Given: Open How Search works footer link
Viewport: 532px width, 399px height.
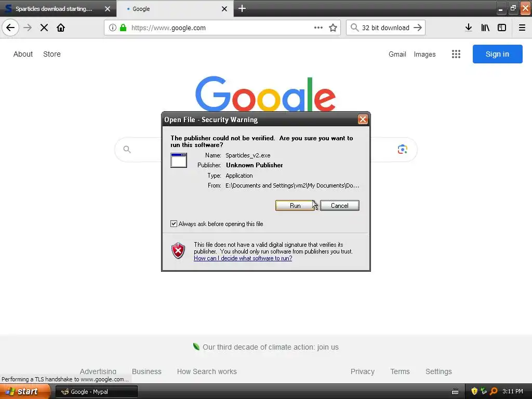Looking at the screenshot, I should [207, 371].
